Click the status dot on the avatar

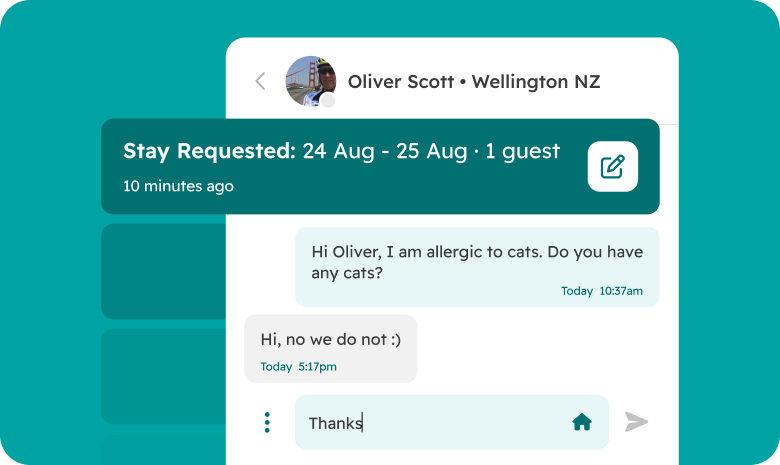tap(327, 101)
